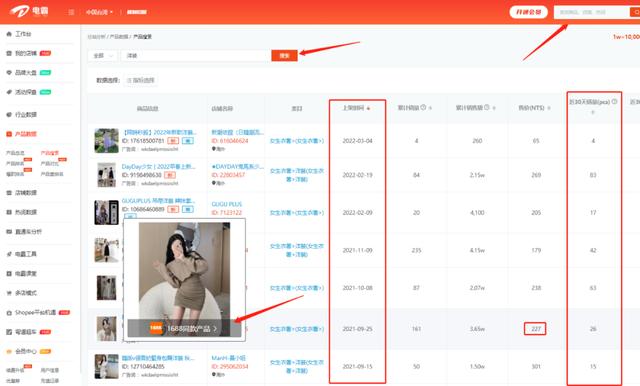Toggle sort on 累计销售额 column
640x386 pixels.
(x=494, y=108)
